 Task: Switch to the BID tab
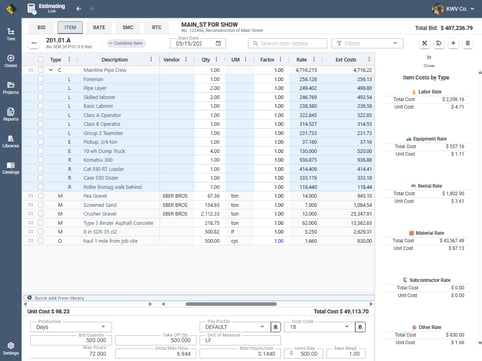pyautogui.click(x=41, y=27)
